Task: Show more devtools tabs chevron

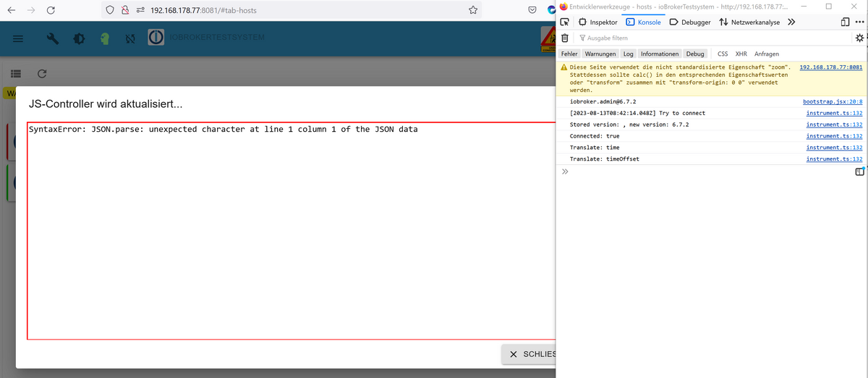Action: point(791,22)
